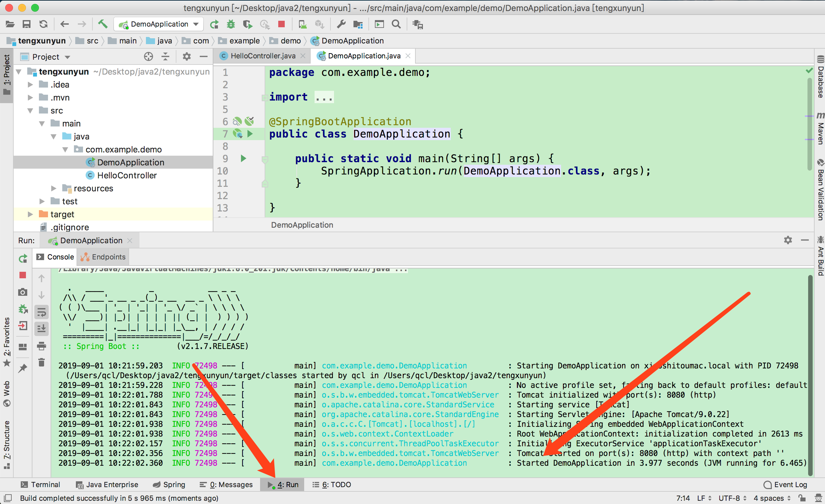Viewport: 825px width, 504px height.
Task: Click the Run gutter arrow beside main method
Action: tap(244, 158)
